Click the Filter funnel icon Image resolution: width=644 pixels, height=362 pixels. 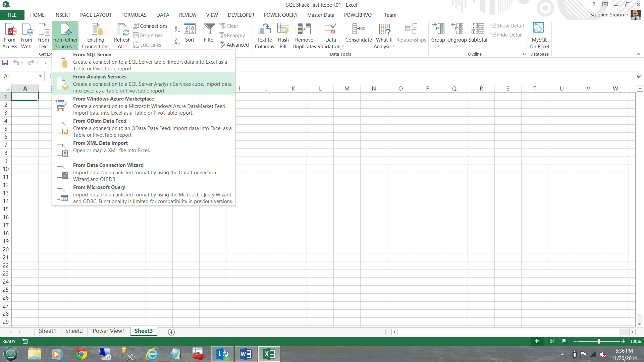pyautogui.click(x=209, y=29)
